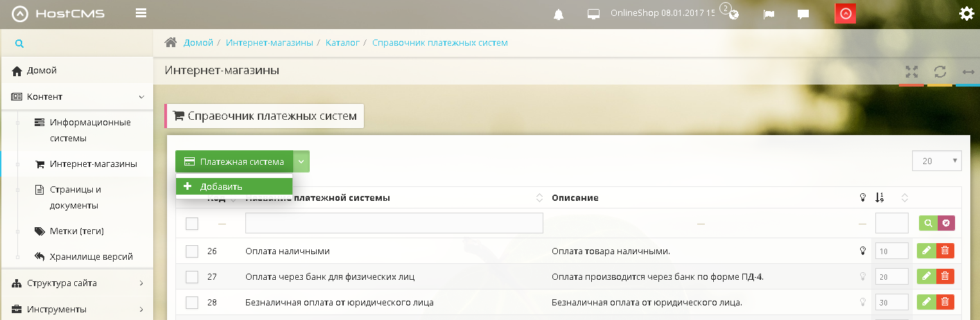Edit payment system 26 with pencil icon
The height and width of the screenshot is (320, 980).
[926, 251]
